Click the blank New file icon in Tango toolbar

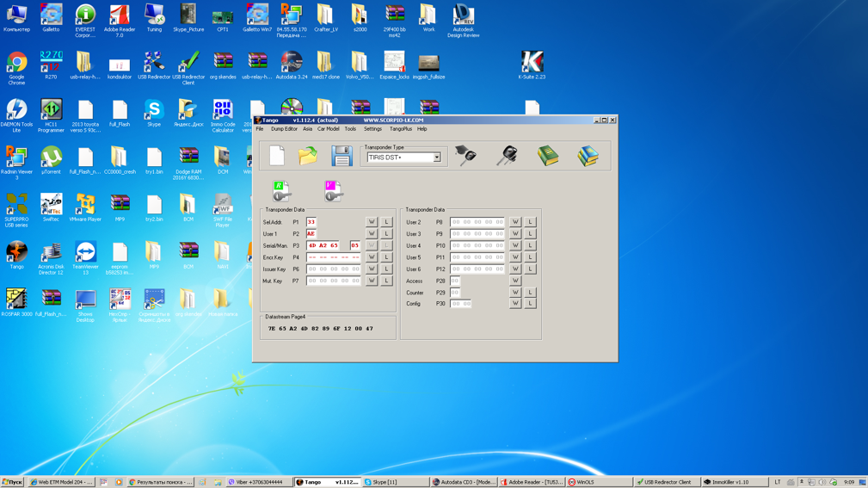click(x=277, y=156)
